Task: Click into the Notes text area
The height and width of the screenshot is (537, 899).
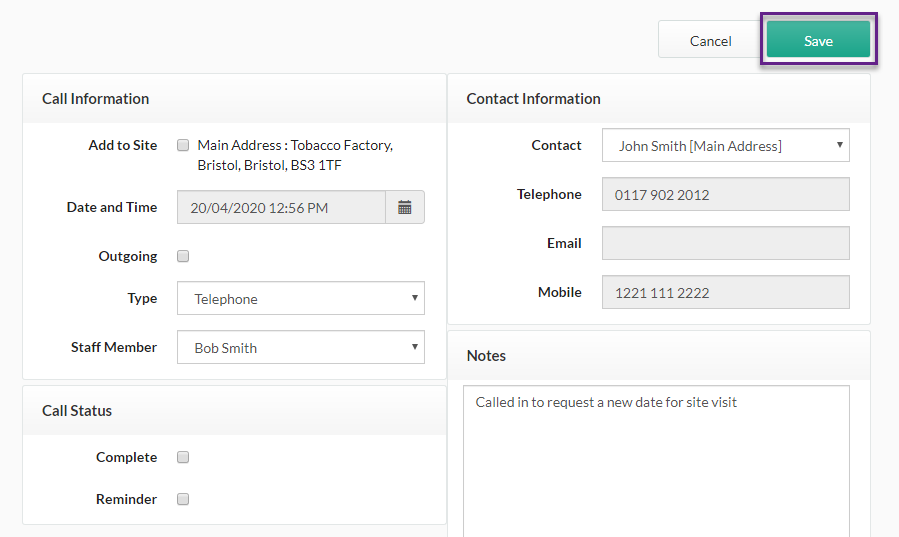Action: 656,461
